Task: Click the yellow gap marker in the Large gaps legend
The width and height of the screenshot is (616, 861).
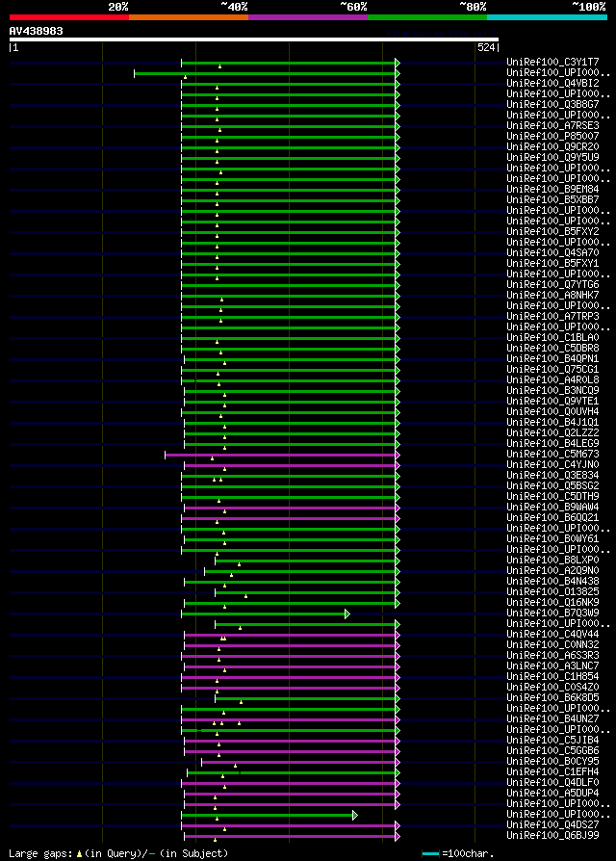Action: (x=80, y=854)
